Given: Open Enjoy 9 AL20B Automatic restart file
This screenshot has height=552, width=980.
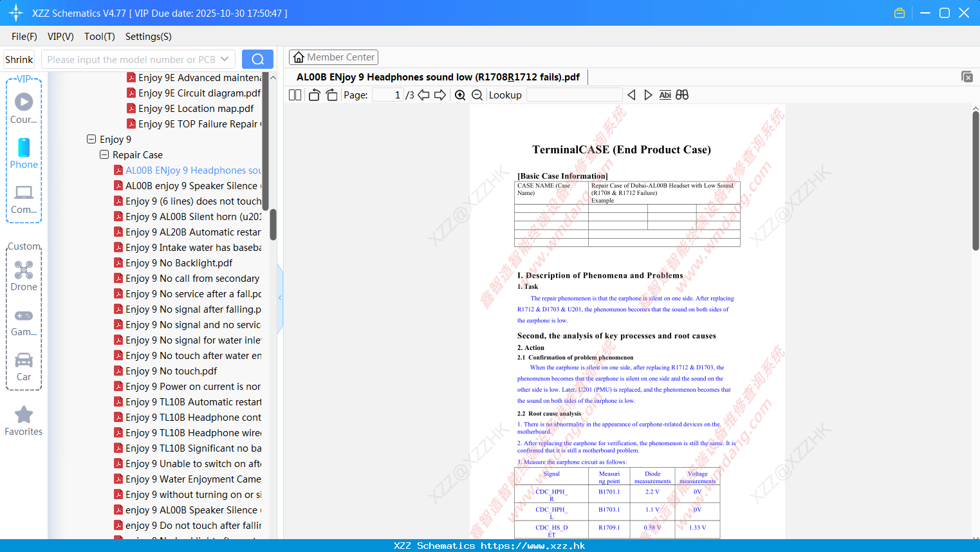Looking at the screenshot, I should point(187,232).
